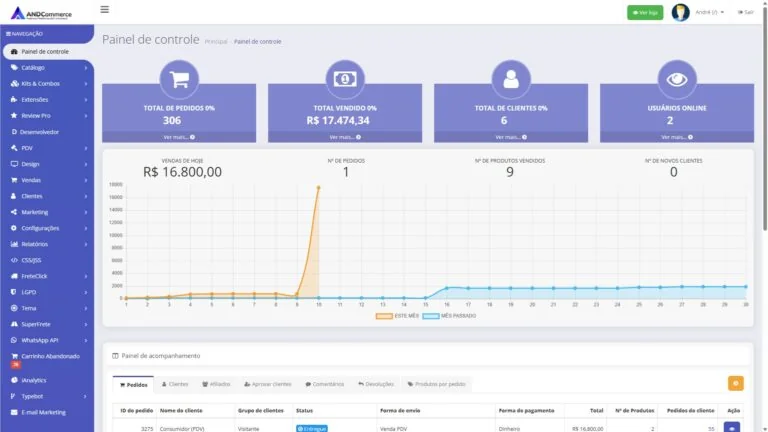Click the eye Usuários Online icon
This screenshot has width=768, height=432.
click(677, 79)
